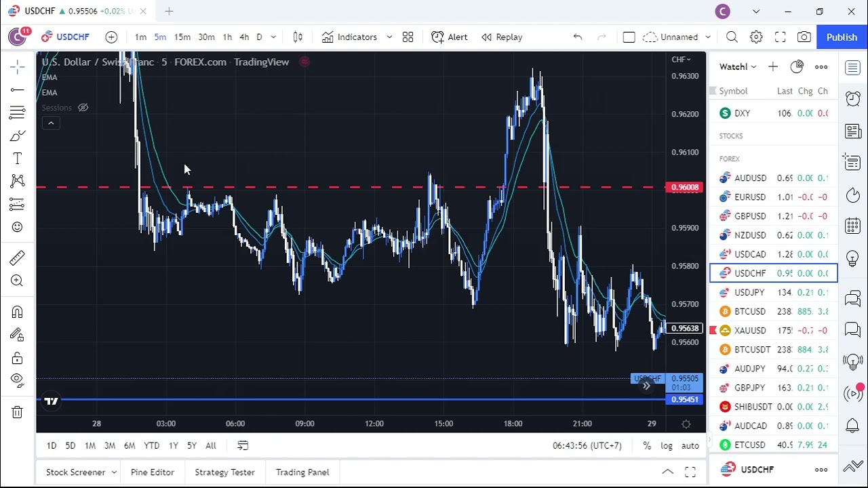Open the Alerts clock sidebar icon
This screenshot has width=868, height=488.
853,99
